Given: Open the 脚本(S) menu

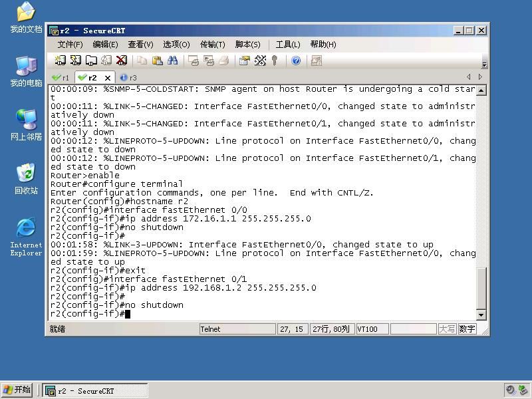Looking at the screenshot, I should coord(247,45).
